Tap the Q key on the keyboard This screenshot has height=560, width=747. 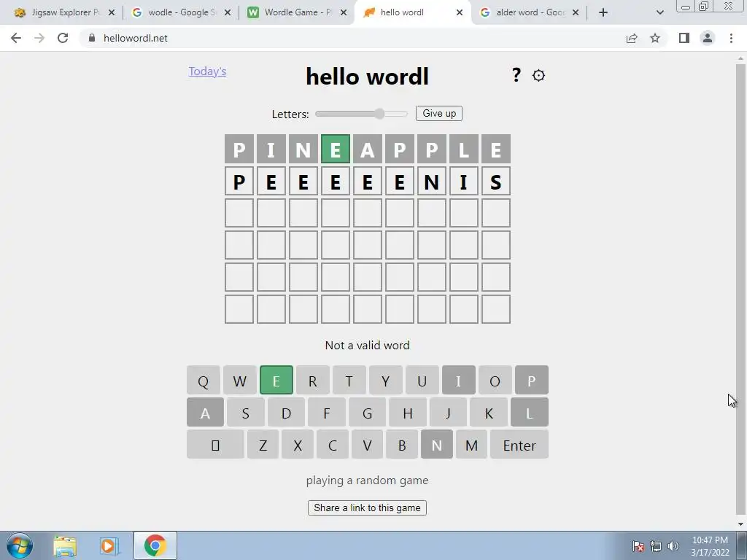(x=204, y=380)
